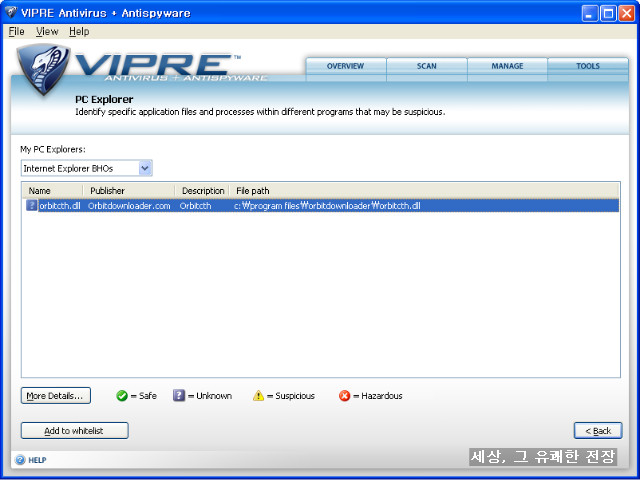This screenshot has height=480, width=640.
Task: Select the orbitcth.dll name cell
Action: (x=60, y=206)
